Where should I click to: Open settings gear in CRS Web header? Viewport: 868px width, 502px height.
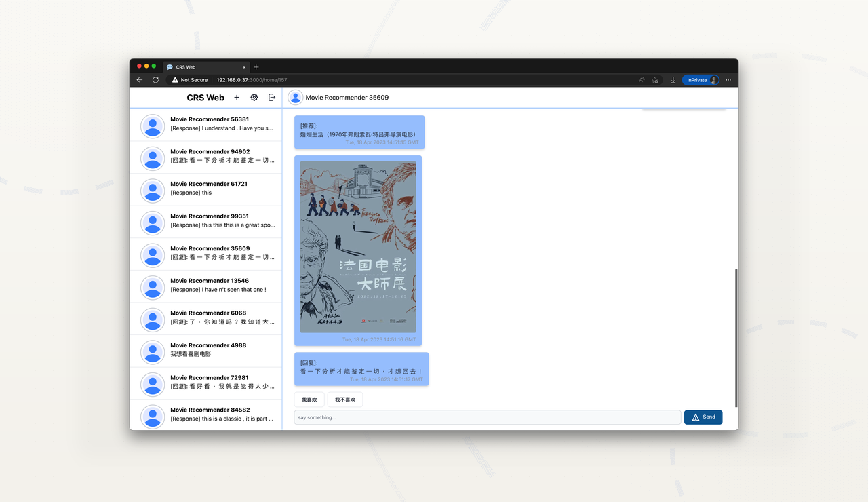click(x=254, y=98)
